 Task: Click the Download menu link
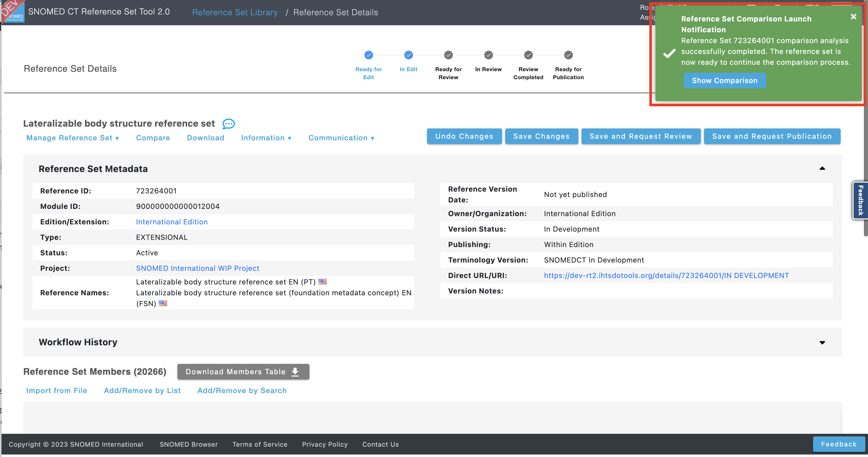coord(206,138)
